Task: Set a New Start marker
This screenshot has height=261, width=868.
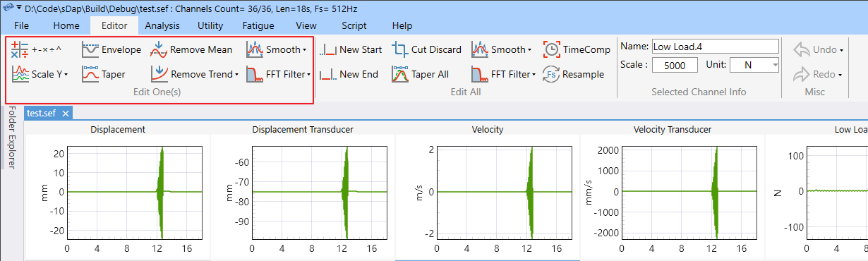Action: coord(351,49)
